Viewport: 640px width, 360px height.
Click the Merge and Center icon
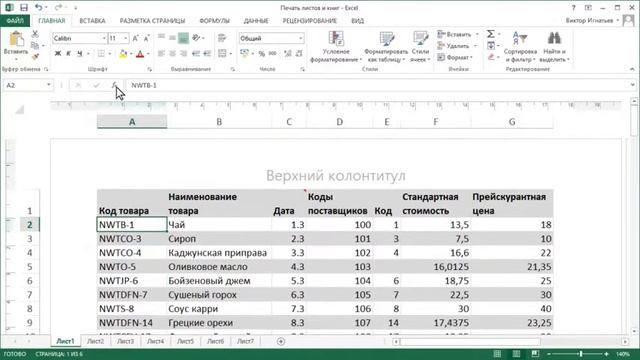point(222,53)
